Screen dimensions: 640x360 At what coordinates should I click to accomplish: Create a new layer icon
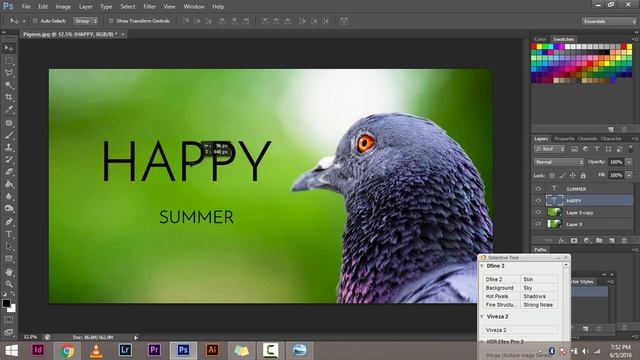pos(611,240)
